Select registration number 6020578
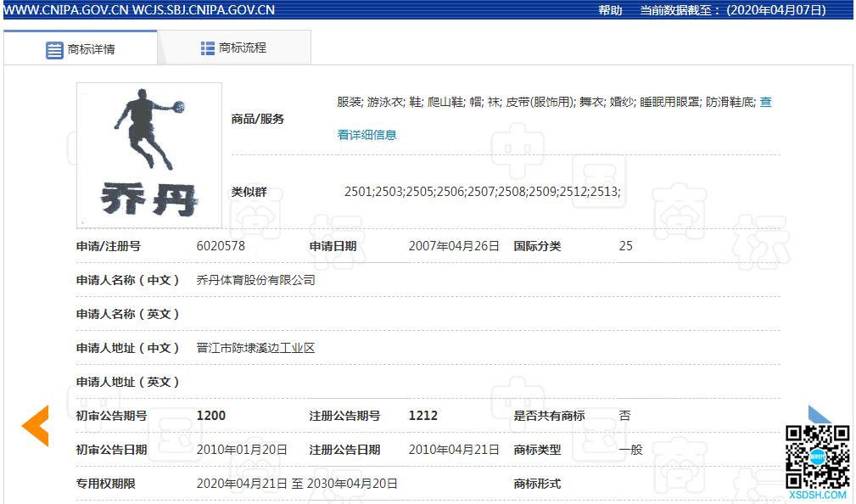 (x=221, y=246)
